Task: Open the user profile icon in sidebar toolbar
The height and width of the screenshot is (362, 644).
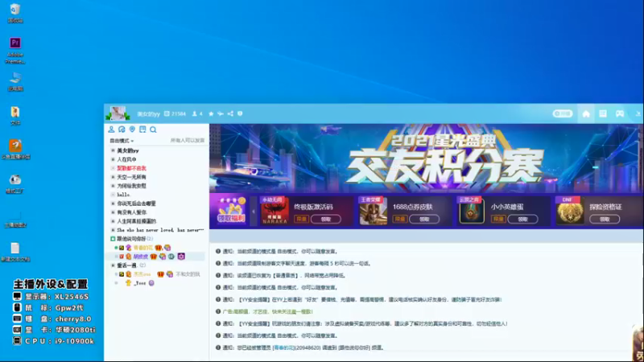Action: coord(111,130)
